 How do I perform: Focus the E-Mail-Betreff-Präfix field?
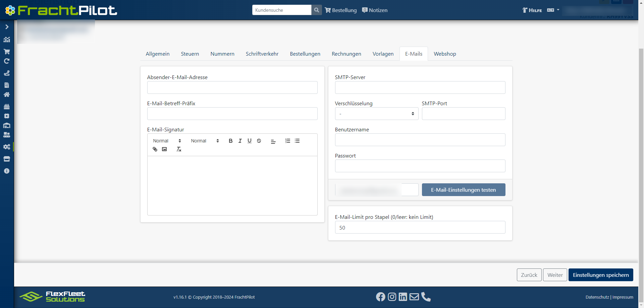tap(232, 114)
